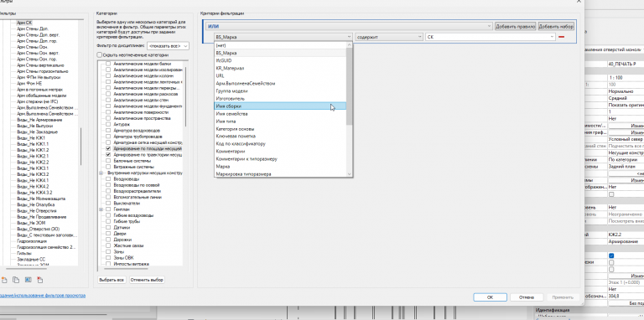Open the содержит operator dropdown
This screenshot has height=320, width=644.
click(389, 37)
